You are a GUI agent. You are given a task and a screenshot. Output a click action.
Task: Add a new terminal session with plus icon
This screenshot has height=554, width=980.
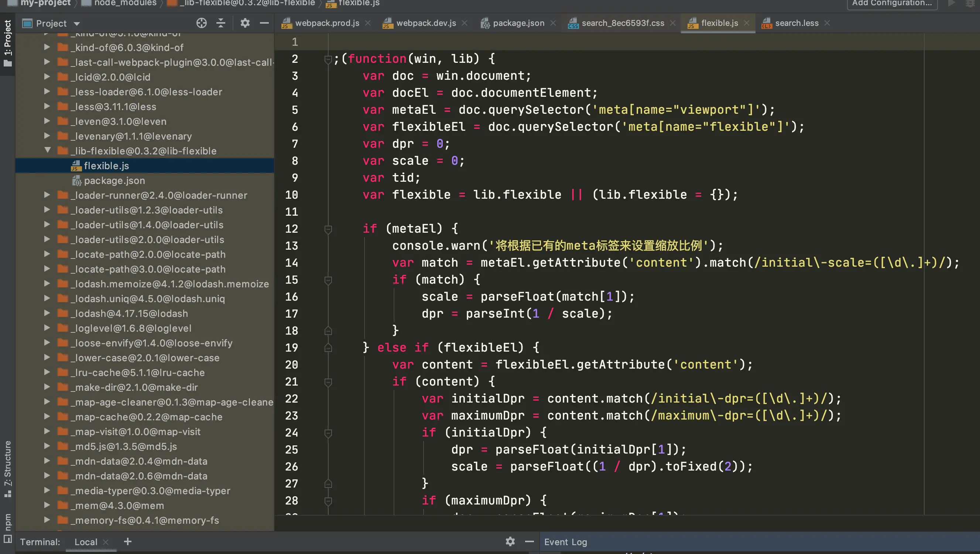point(127,541)
